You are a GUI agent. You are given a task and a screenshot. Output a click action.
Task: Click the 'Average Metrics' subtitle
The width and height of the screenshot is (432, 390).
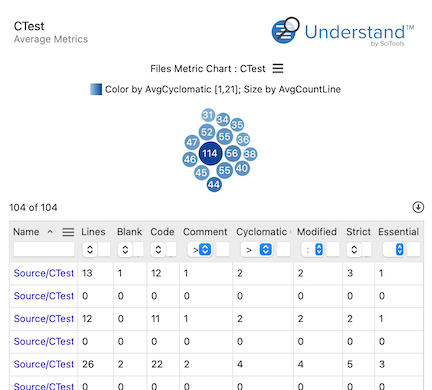pyautogui.click(x=51, y=39)
